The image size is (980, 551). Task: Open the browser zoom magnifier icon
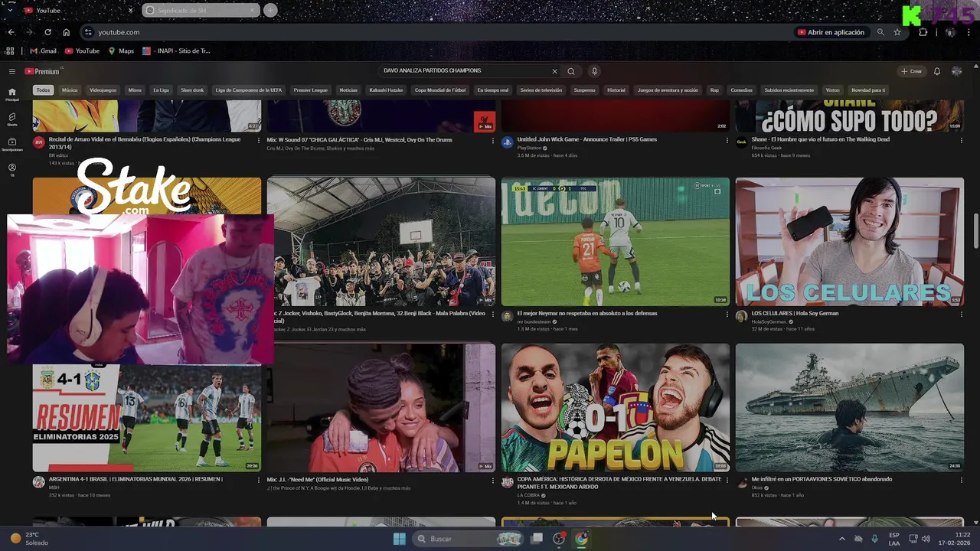(880, 32)
